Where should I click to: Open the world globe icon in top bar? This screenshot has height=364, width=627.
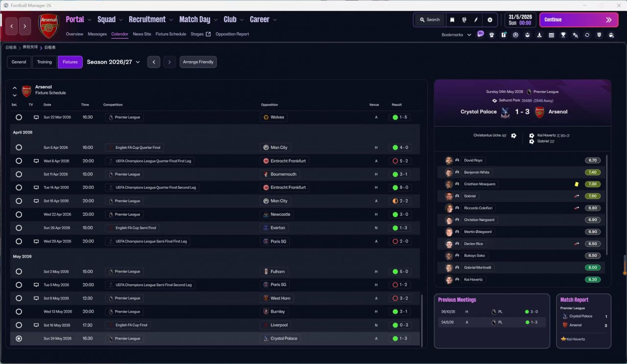pyautogui.click(x=464, y=20)
